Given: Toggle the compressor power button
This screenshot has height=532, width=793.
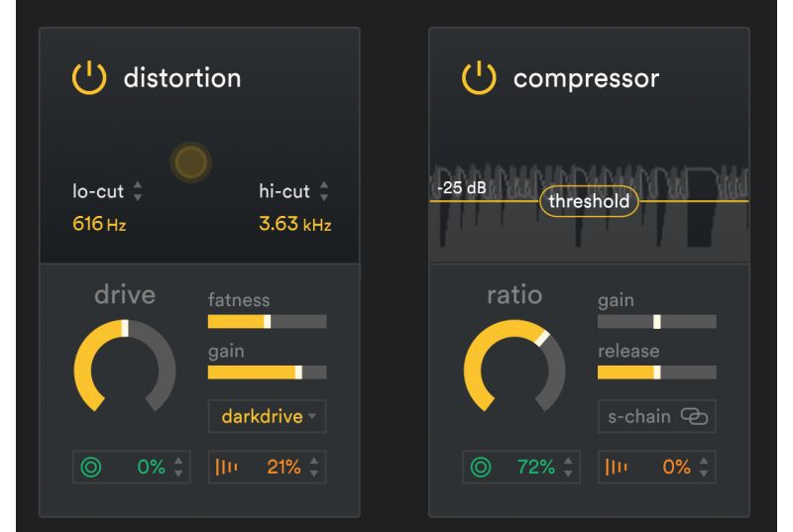Looking at the screenshot, I should click(x=479, y=77).
